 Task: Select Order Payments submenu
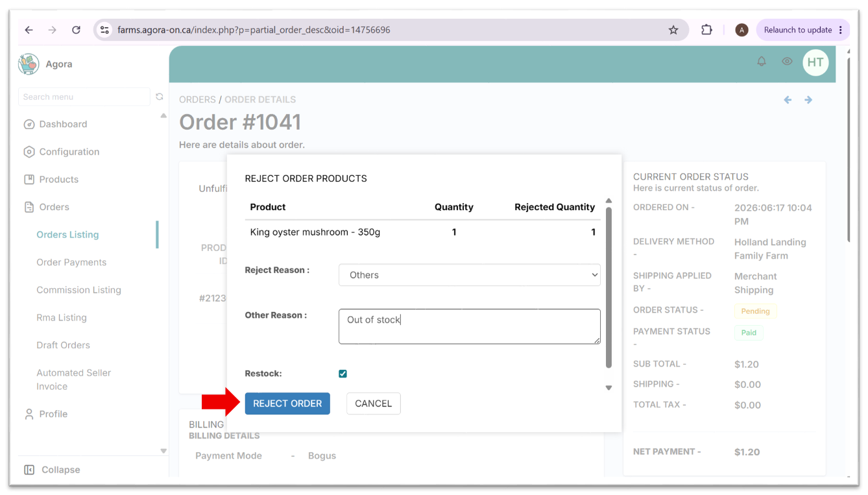click(x=71, y=262)
